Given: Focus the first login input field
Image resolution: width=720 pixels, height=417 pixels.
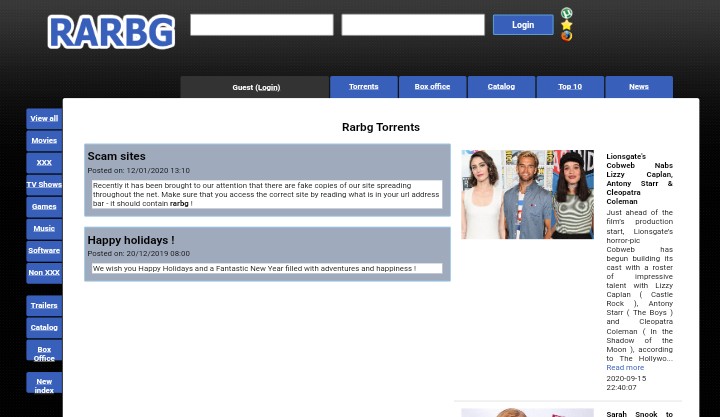Looking at the screenshot, I should click(x=262, y=25).
